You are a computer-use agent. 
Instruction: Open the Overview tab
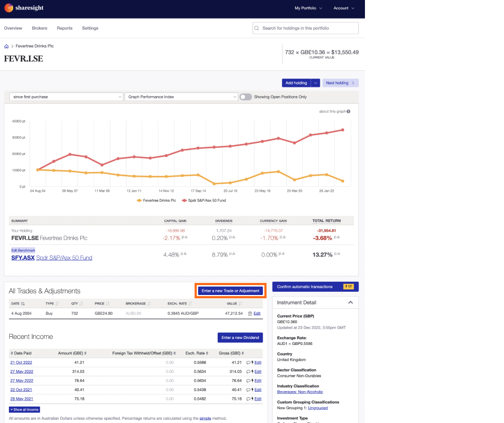(x=13, y=28)
